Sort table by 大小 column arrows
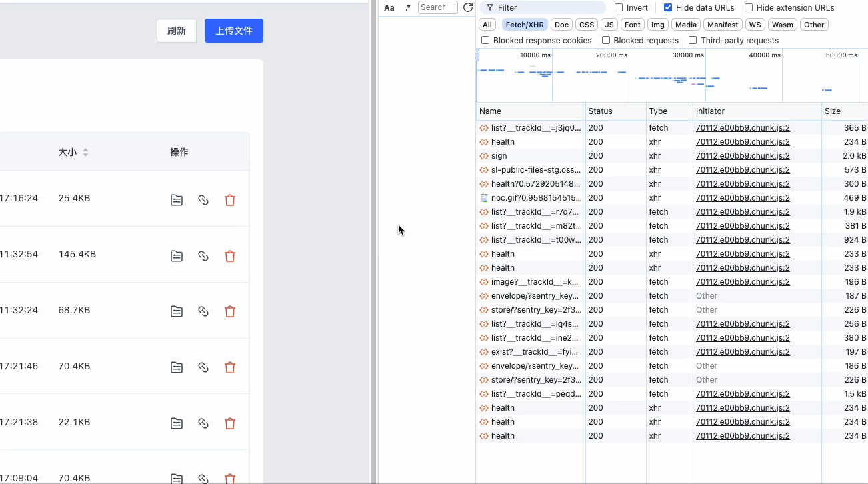The height and width of the screenshot is (484, 868). [85, 153]
